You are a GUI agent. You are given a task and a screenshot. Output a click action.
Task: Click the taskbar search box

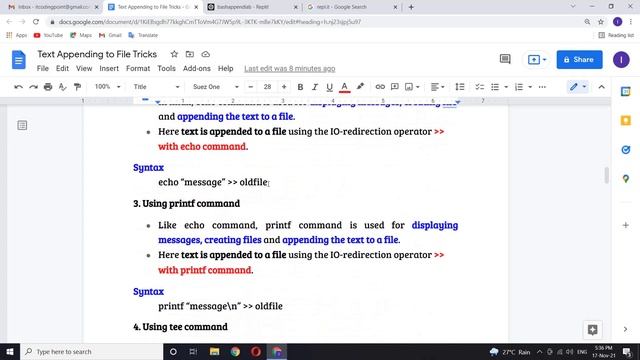91,351
